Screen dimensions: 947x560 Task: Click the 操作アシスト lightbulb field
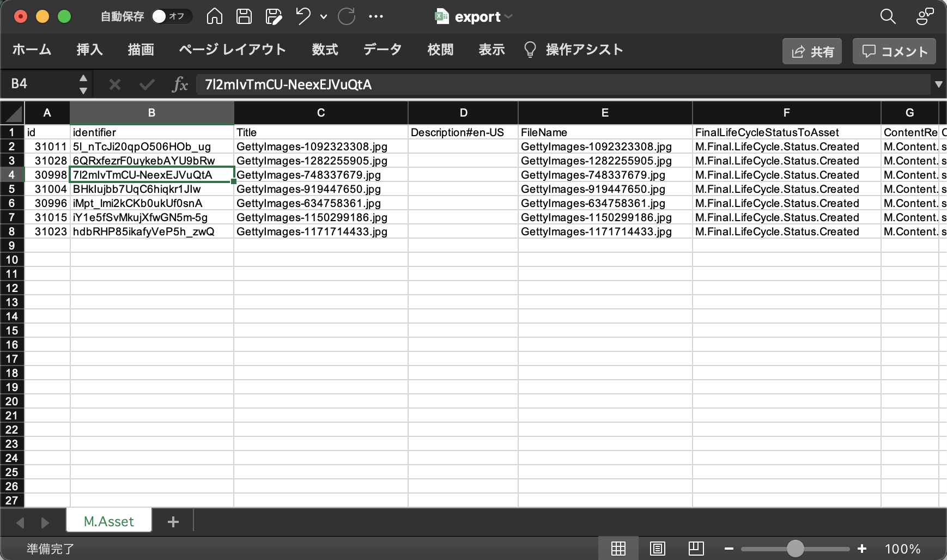pyautogui.click(x=573, y=50)
